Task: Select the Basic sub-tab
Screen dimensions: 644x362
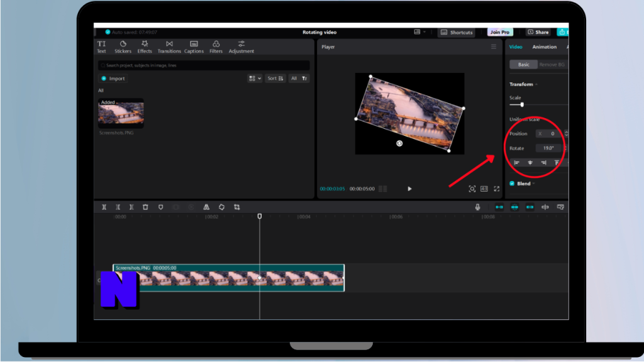Action: [x=524, y=65]
